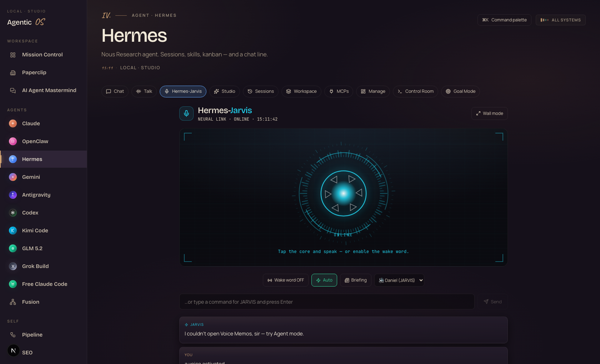
Task: Click the OpenClaw agent avatar icon
Action: (13, 141)
